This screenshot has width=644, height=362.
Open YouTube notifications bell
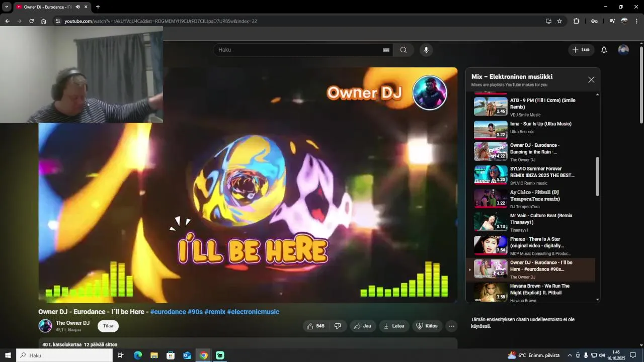604,50
